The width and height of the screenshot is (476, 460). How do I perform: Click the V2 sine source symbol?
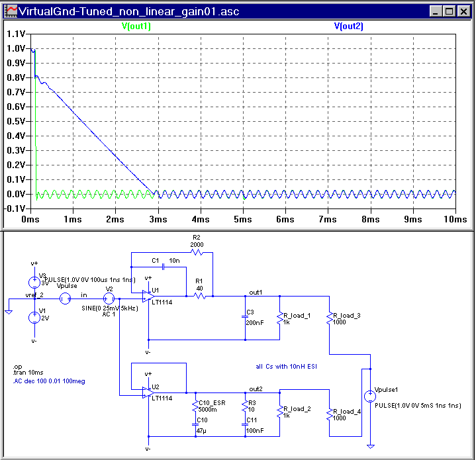[x=109, y=298]
